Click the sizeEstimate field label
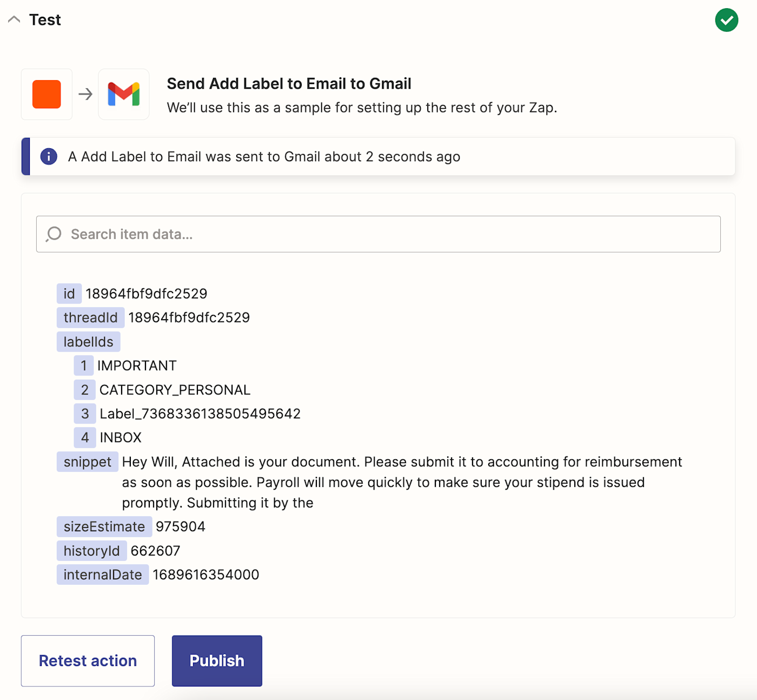757x700 pixels. [104, 527]
